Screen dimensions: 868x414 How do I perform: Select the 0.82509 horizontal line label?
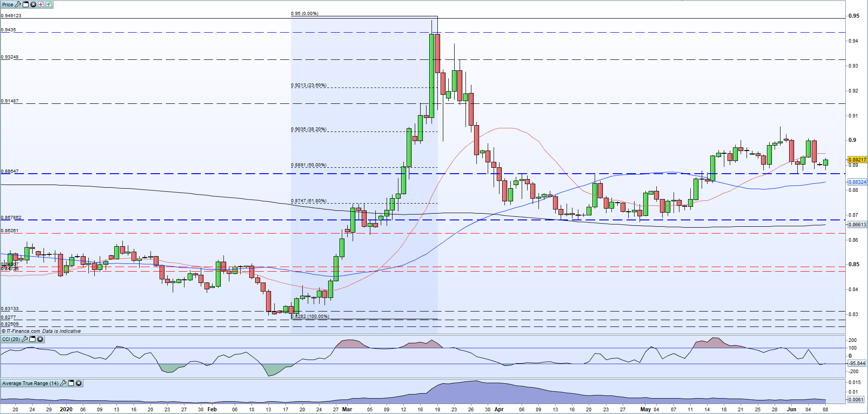[10, 324]
